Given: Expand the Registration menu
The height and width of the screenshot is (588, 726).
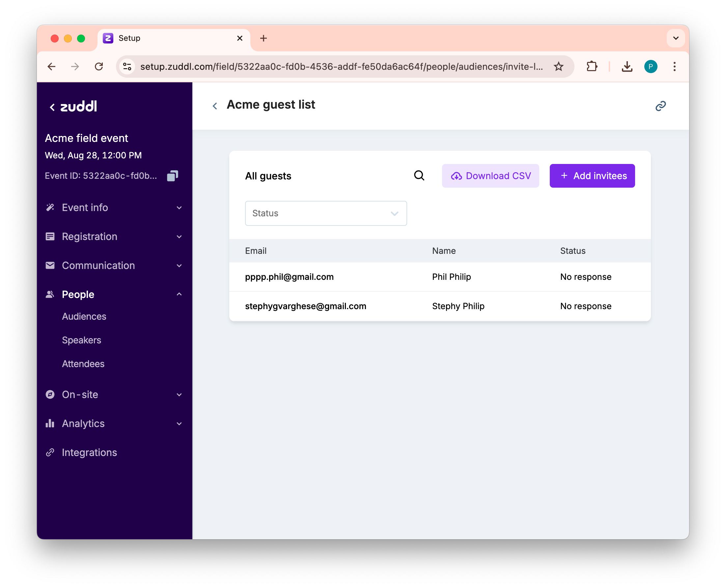Looking at the screenshot, I should (x=114, y=236).
